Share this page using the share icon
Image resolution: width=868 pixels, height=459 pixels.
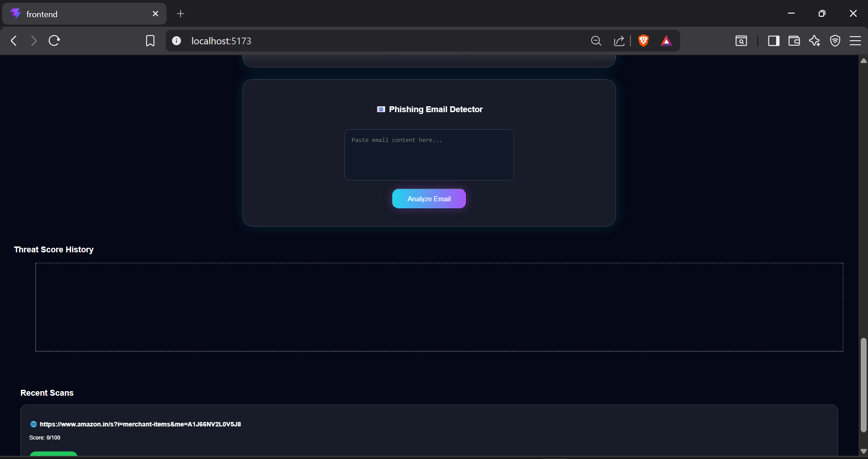coord(619,41)
